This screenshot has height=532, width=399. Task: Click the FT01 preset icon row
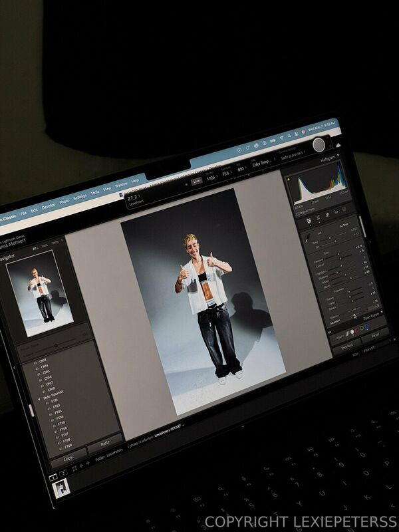pyautogui.click(x=53, y=402)
